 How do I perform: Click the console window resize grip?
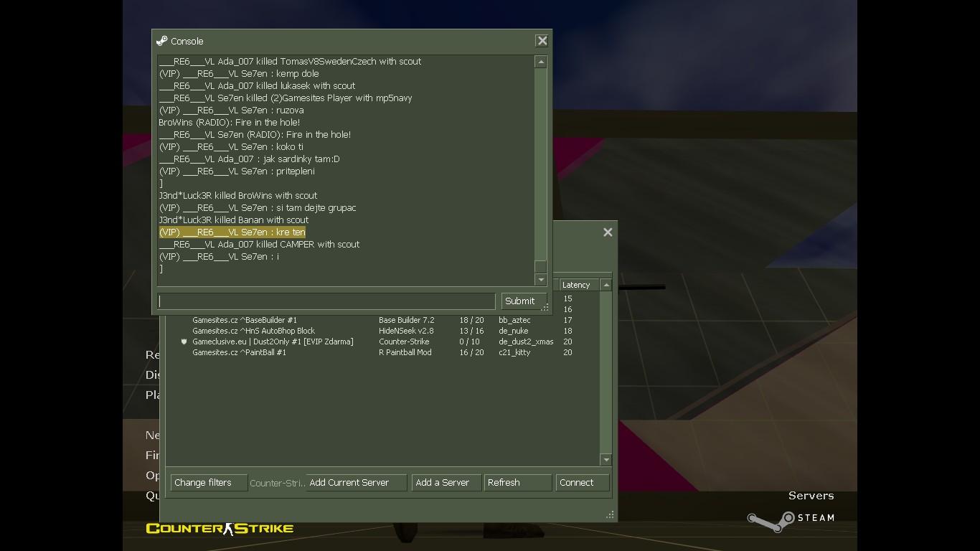545,308
